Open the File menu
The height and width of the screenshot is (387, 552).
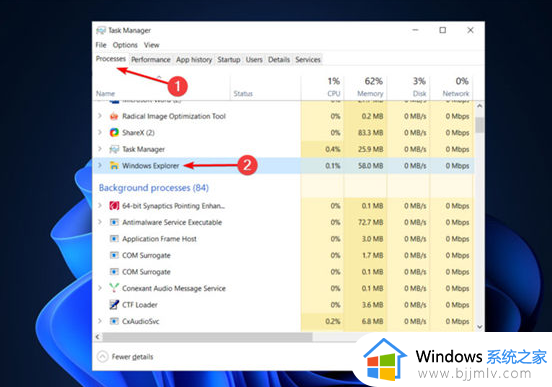pyautogui.click(x=101, y=45)
